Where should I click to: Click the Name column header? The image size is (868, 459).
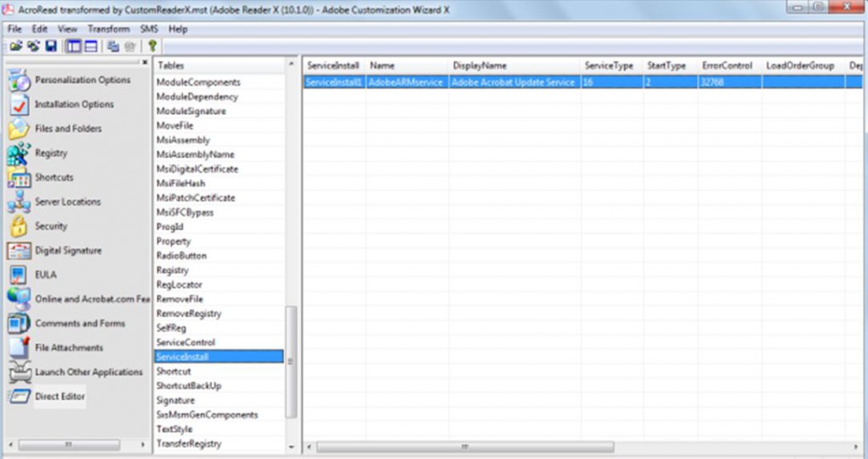[407, 65]
